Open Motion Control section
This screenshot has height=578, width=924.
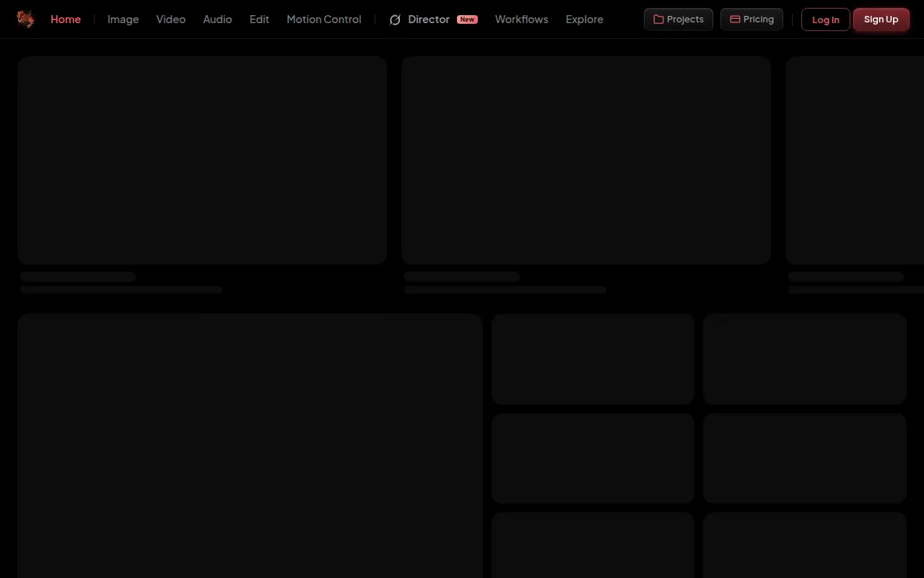click(324, 20)
